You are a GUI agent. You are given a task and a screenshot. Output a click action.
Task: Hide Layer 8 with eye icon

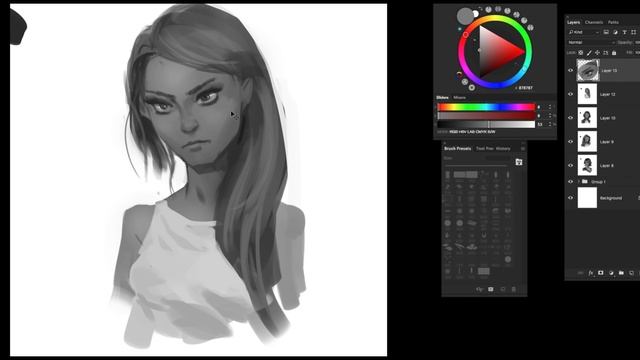coord(571,165)
